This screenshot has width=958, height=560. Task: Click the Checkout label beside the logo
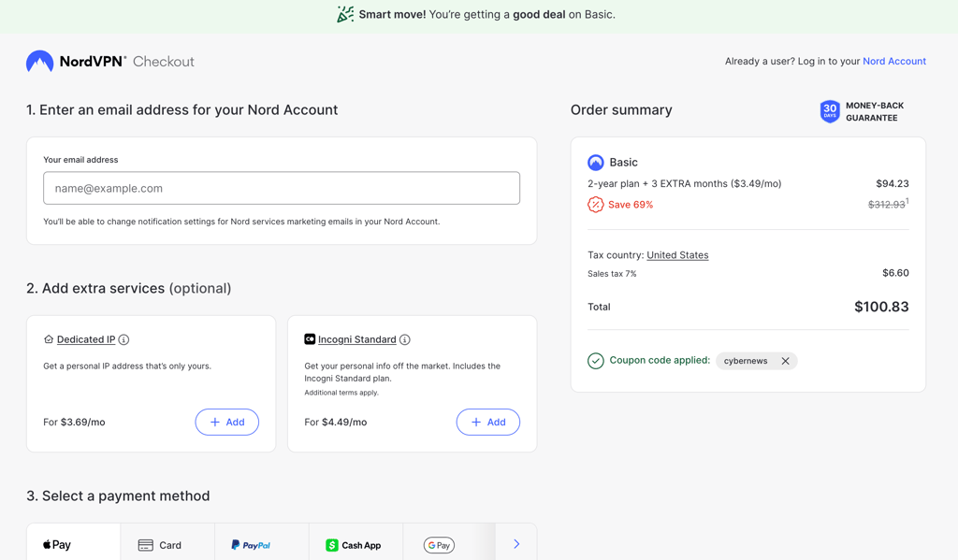[163, 62]
